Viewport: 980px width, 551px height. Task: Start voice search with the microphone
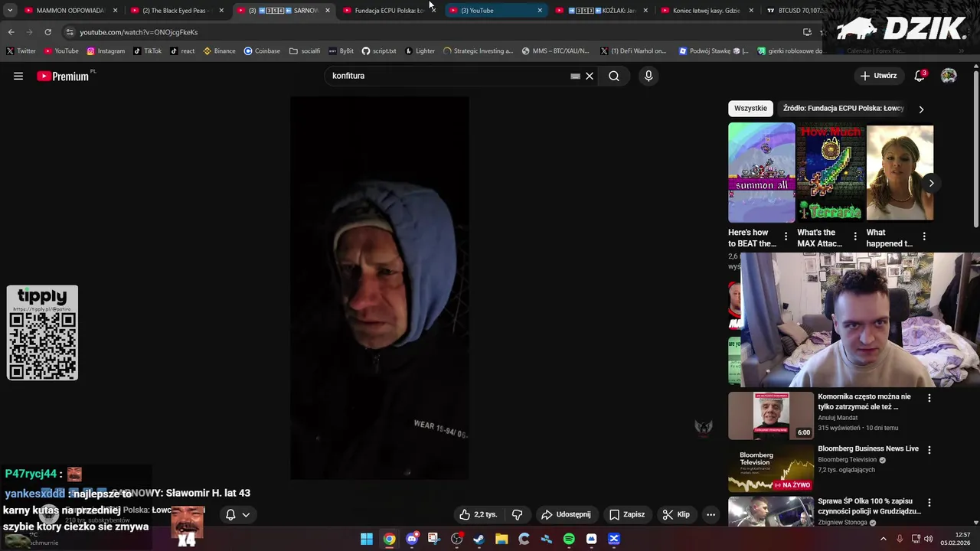click(648, 76)
